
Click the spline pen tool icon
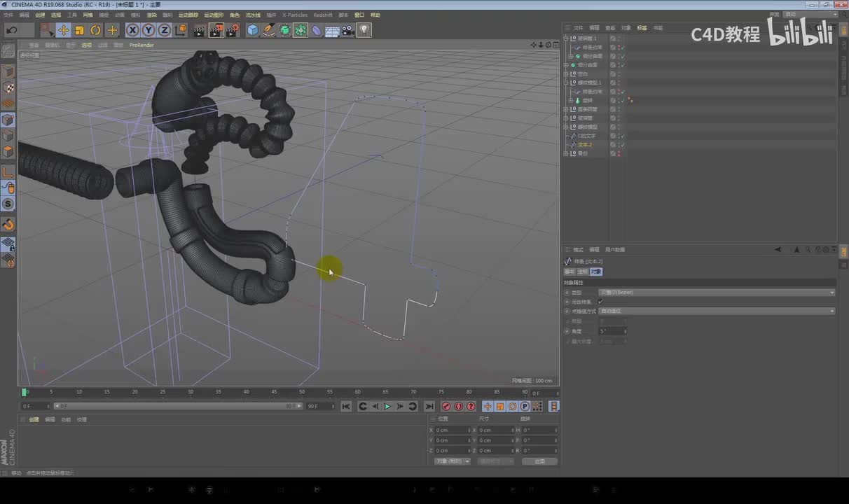pos(268,30)
